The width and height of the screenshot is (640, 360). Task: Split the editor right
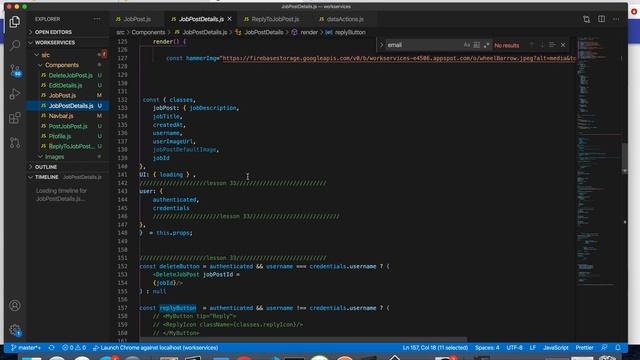coord(601,19)
